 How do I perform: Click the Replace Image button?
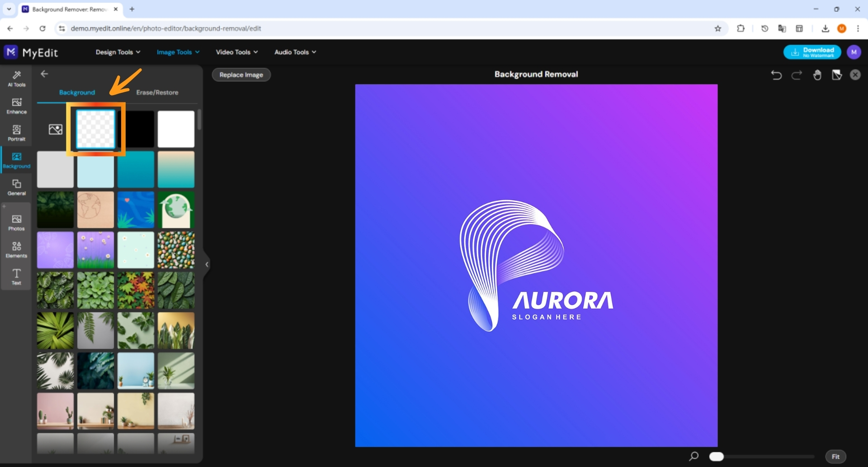[241, 74]
